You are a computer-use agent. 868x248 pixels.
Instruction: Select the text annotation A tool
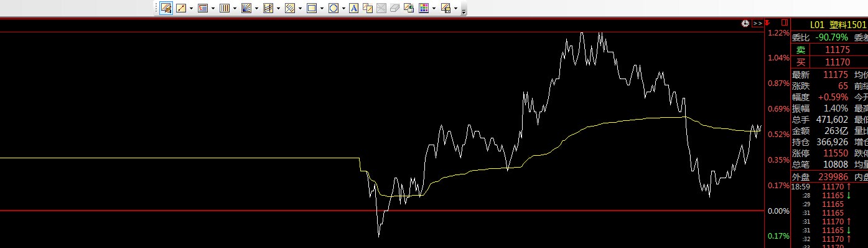click(x=353, y=8)
